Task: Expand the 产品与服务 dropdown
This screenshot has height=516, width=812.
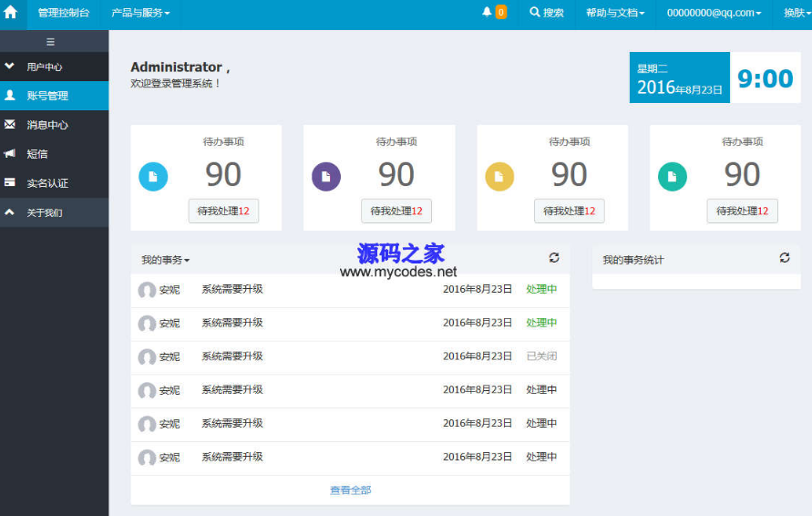Action: [140, 13]
